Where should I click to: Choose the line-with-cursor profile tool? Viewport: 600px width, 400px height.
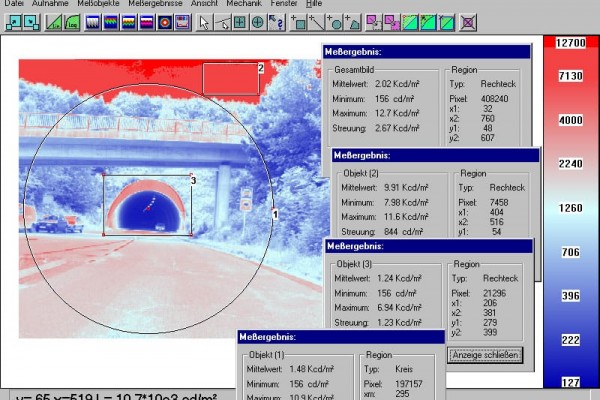(222, 23)
